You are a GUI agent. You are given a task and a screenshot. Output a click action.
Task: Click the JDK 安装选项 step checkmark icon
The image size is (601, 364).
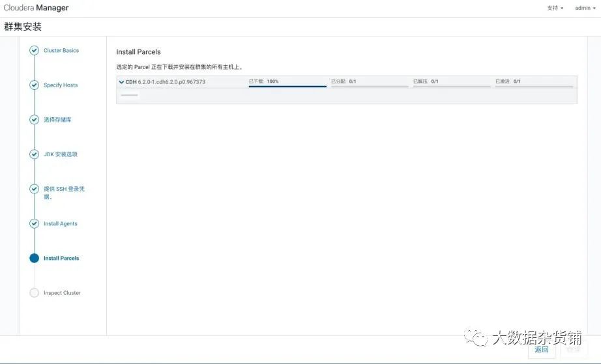(34, 154)
